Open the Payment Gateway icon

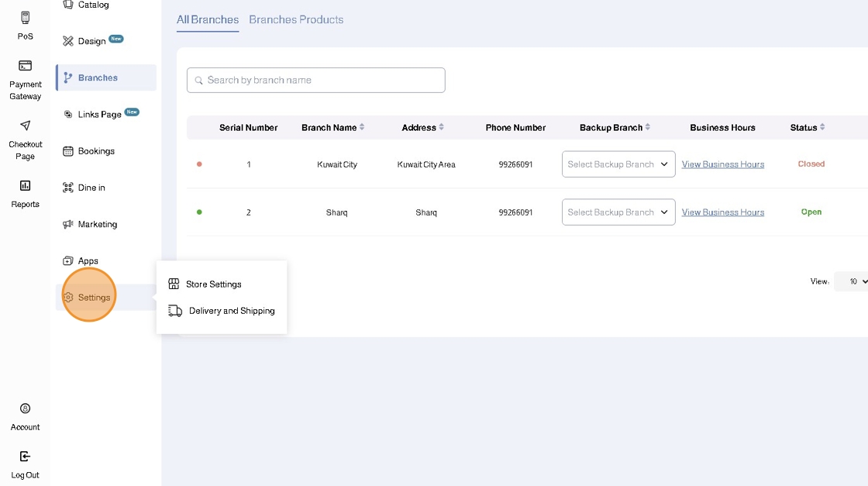[25, 66]
